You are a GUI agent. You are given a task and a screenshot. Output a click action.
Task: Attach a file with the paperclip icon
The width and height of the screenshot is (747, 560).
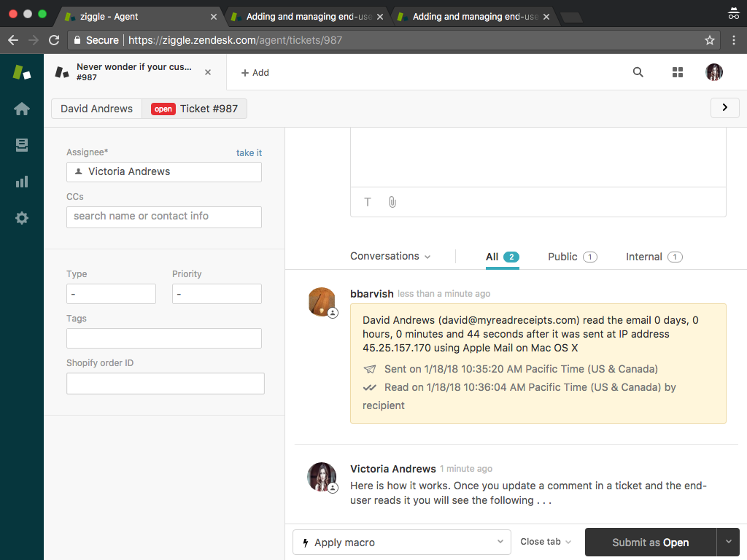[x=392, y=202]
